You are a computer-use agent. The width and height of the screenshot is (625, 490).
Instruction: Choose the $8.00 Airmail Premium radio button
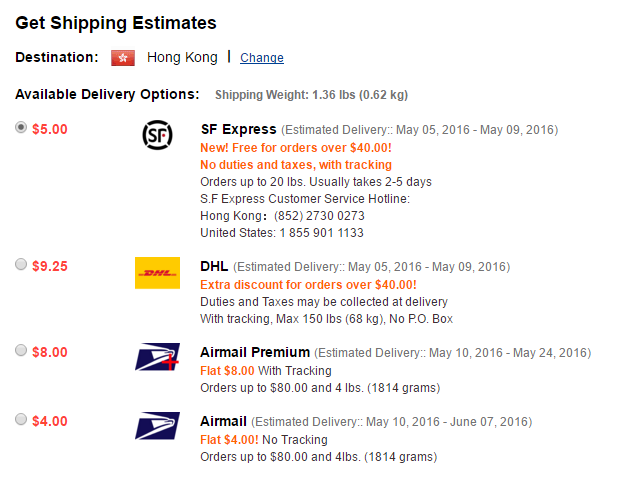[x=22, y=350]
